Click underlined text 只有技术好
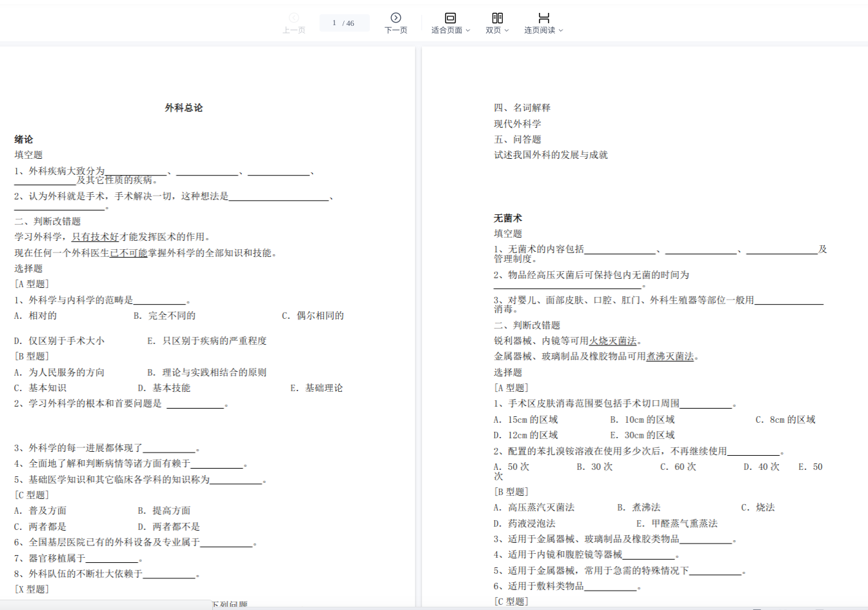Screen dimensions: 868x610 [95, 237]
